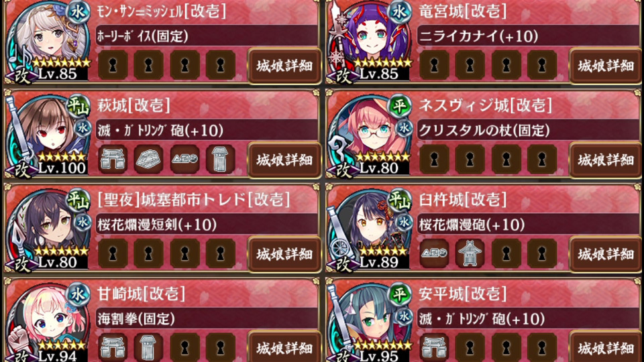This screenshot has height=362, width=644.
Task: Click first locked slot of 竜宮城
Action: 434,65
